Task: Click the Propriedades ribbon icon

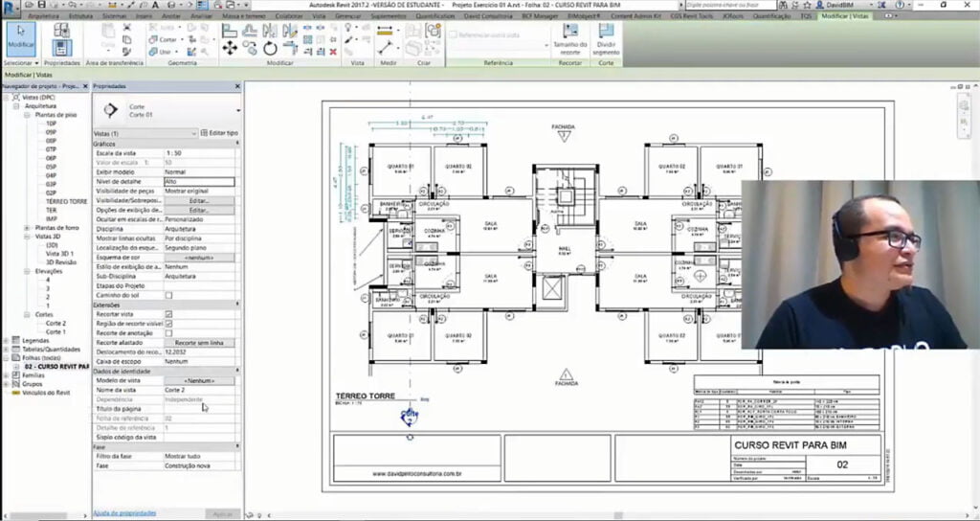Action: [61, 42]
